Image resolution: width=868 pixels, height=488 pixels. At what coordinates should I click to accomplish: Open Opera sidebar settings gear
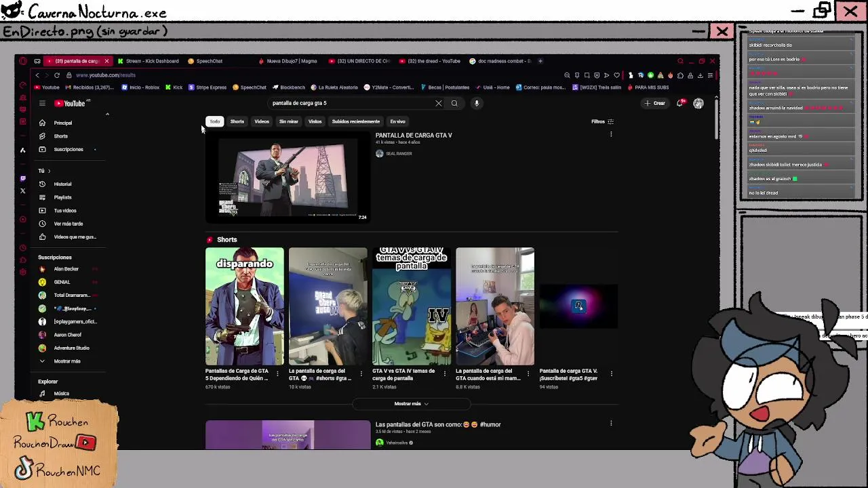[x=23, y=272]
